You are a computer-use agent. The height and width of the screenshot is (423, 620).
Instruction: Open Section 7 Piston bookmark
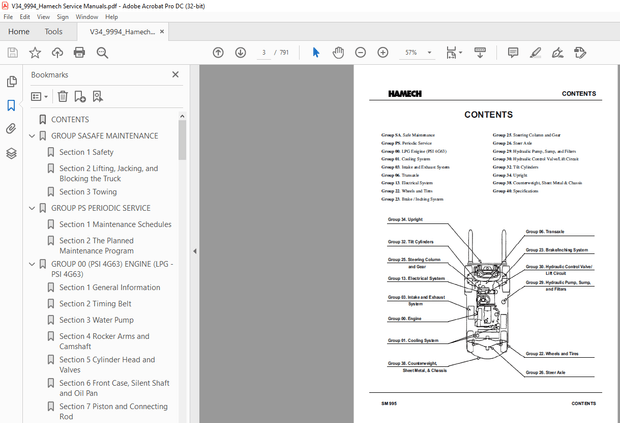[x=113, y=411]
